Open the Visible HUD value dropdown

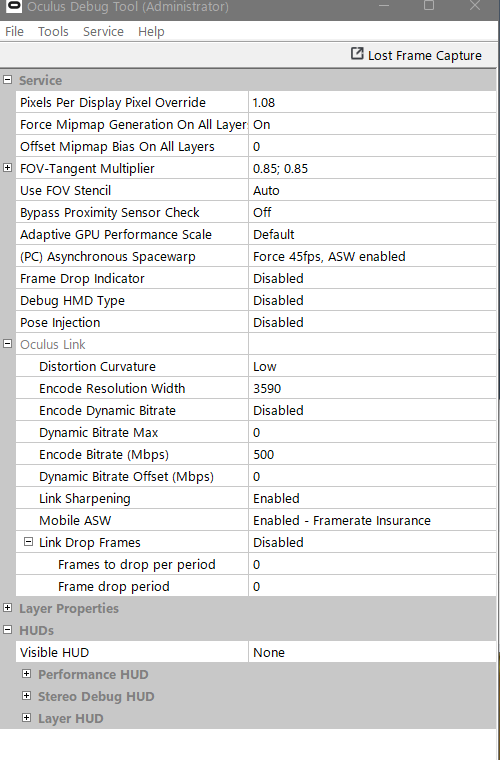372,652
